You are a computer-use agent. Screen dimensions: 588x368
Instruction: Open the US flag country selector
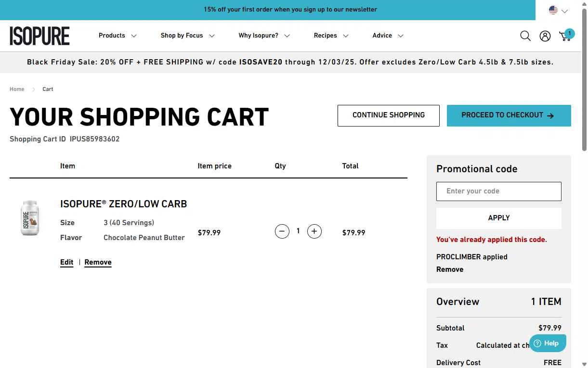coord(559,11)
